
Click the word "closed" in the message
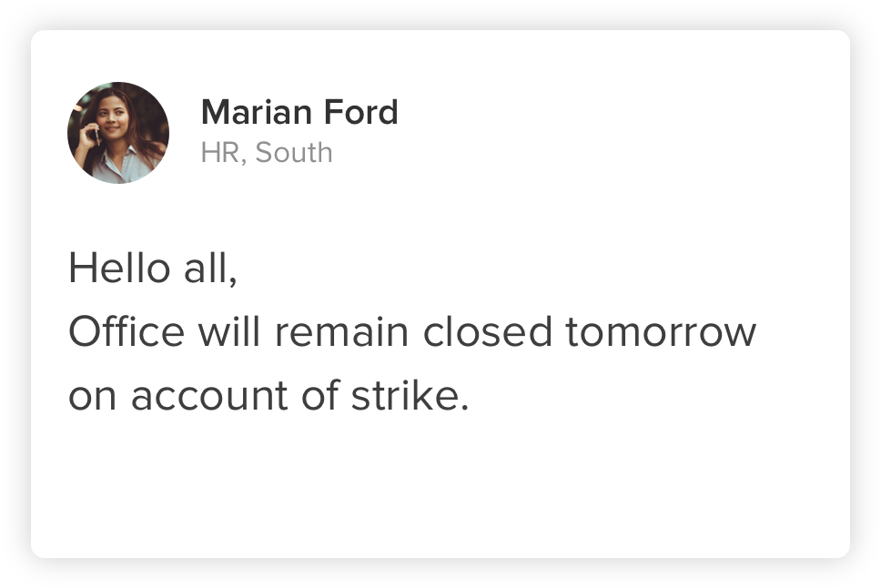point(487,333)
